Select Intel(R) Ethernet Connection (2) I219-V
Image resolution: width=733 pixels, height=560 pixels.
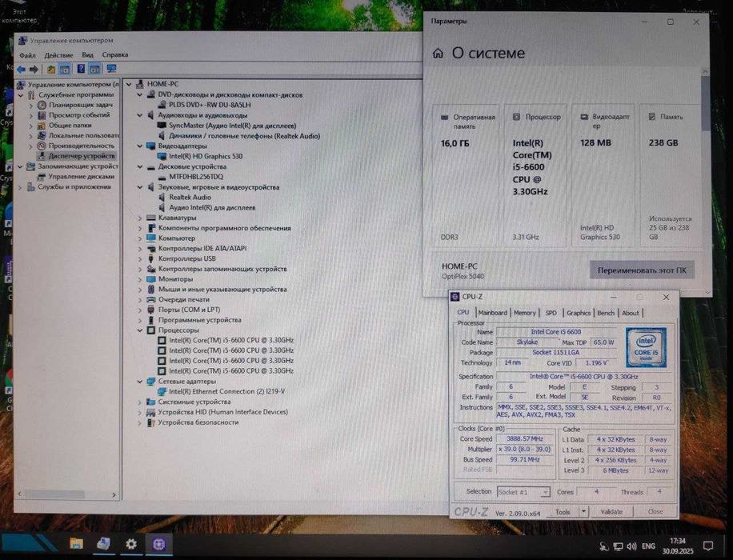[226, 392]
